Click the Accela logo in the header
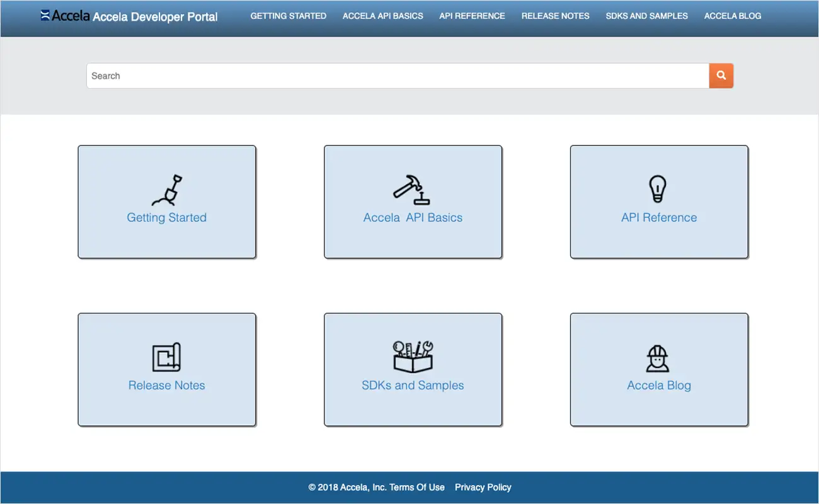The width and height of the screenshot is (819, 504). pyautogui.click(x=65, y=16)
